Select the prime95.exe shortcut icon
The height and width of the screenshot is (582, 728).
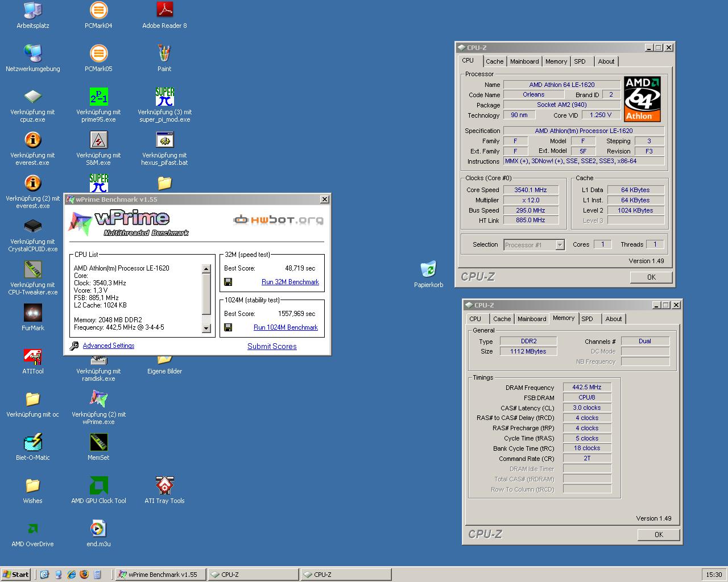(x=98, y=97)
